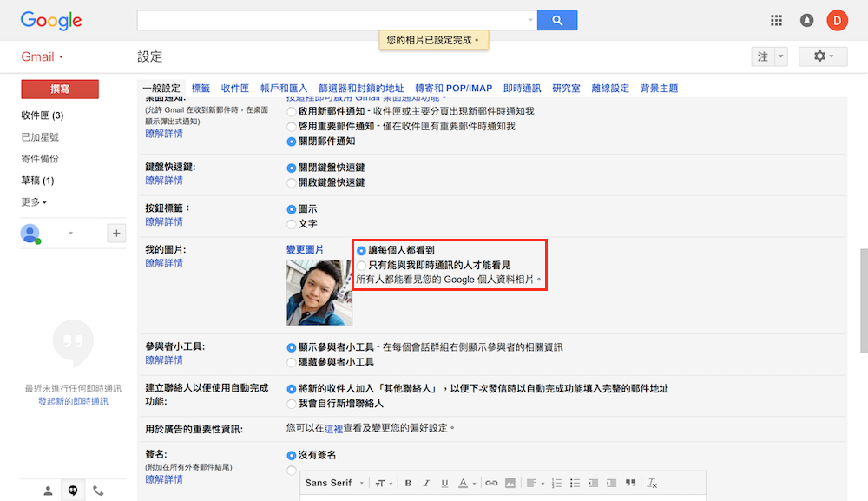868x501 pixels.
Task: Click the quote icon in signature toolbar
Action: tap(631, 483)
